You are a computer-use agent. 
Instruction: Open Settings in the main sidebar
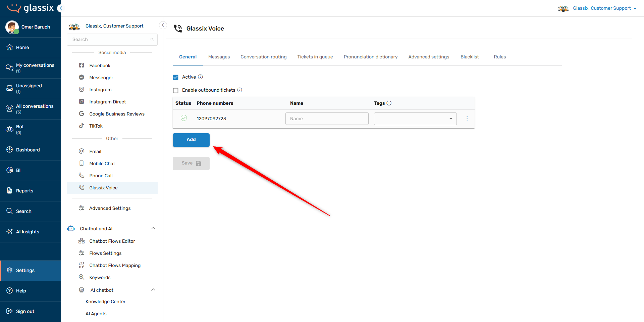[31, 270]
